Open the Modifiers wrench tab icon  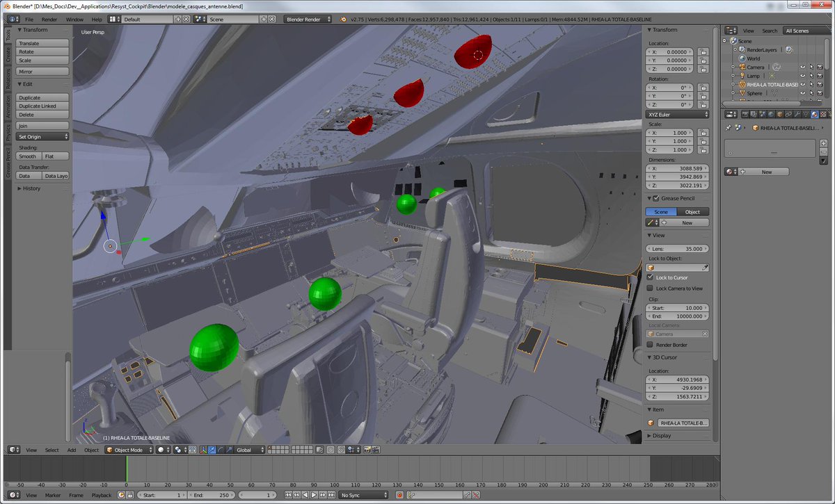click(x=797, y=115)
